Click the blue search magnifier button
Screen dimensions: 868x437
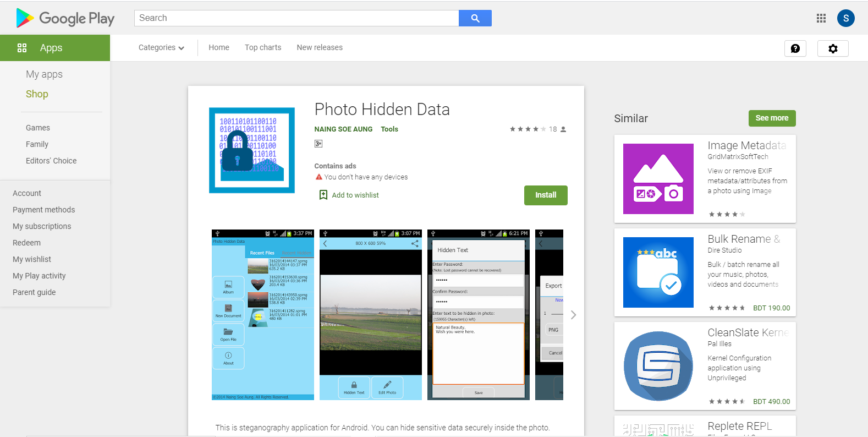click(x=475, y=18)
